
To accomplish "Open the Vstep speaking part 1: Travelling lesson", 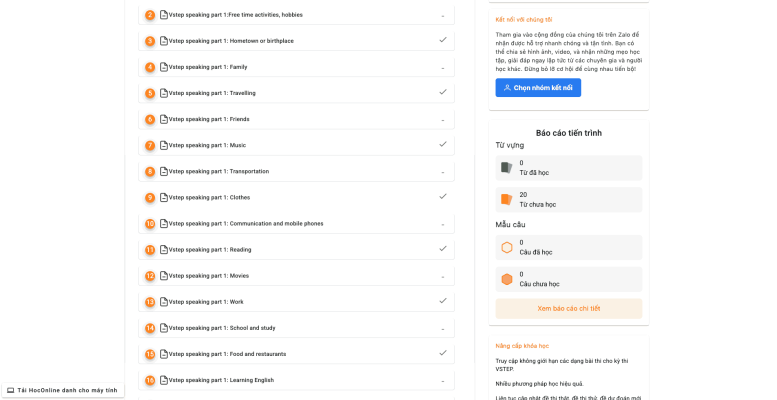I will pyautogui.click(x=296, y=93).
